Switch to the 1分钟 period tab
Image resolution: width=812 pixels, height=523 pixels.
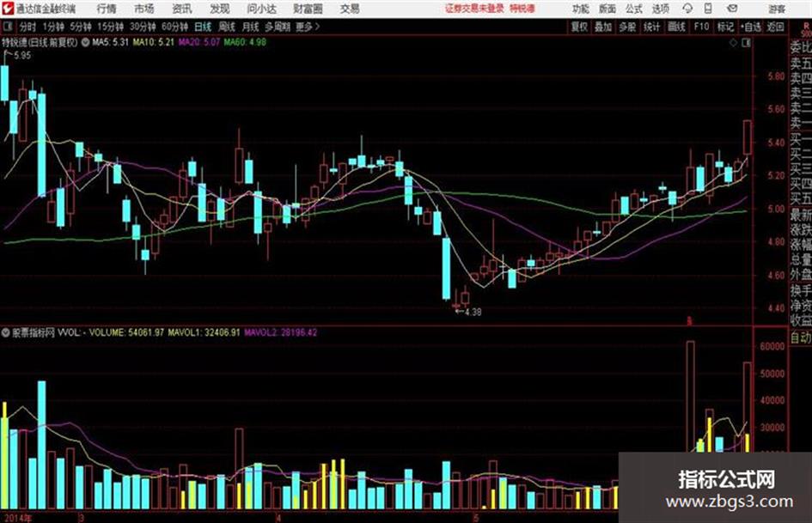point(53,27)
